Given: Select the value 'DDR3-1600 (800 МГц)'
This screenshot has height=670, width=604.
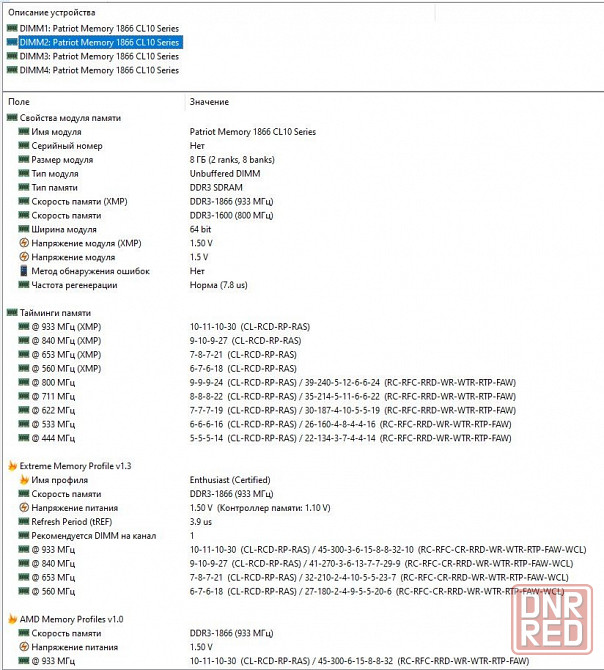Looking at the screenshot, I should [x=232, y=215].
